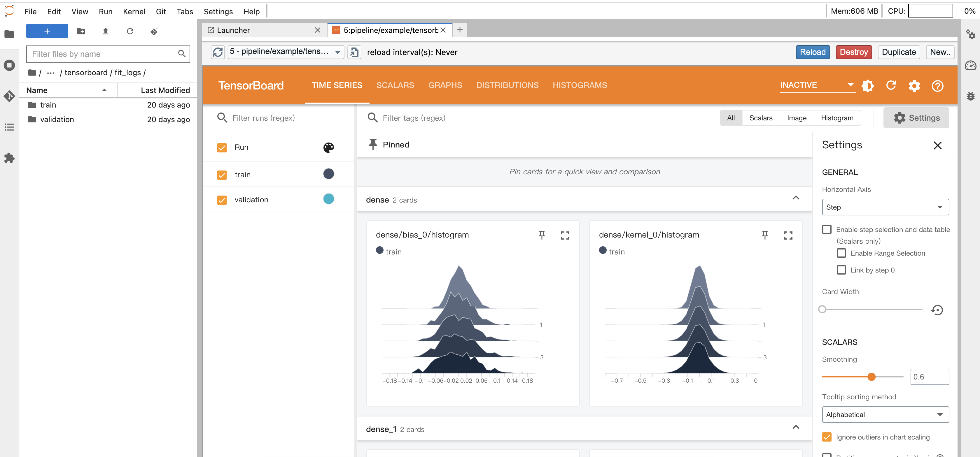This screenshot has height=457, width=980.
Task: Click the upload files icon
Action: (105, 31)
